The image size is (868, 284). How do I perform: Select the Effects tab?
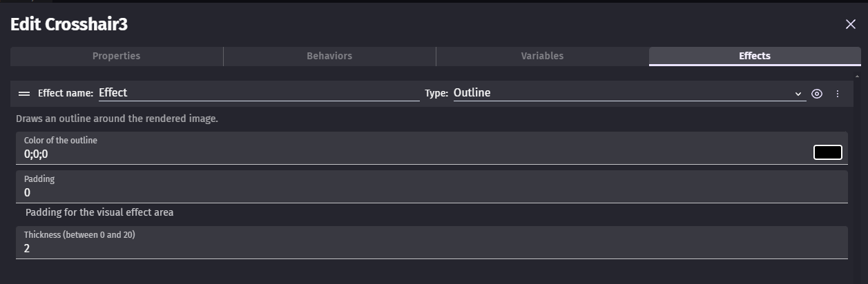pyautogui.click(x=754, y=56)
